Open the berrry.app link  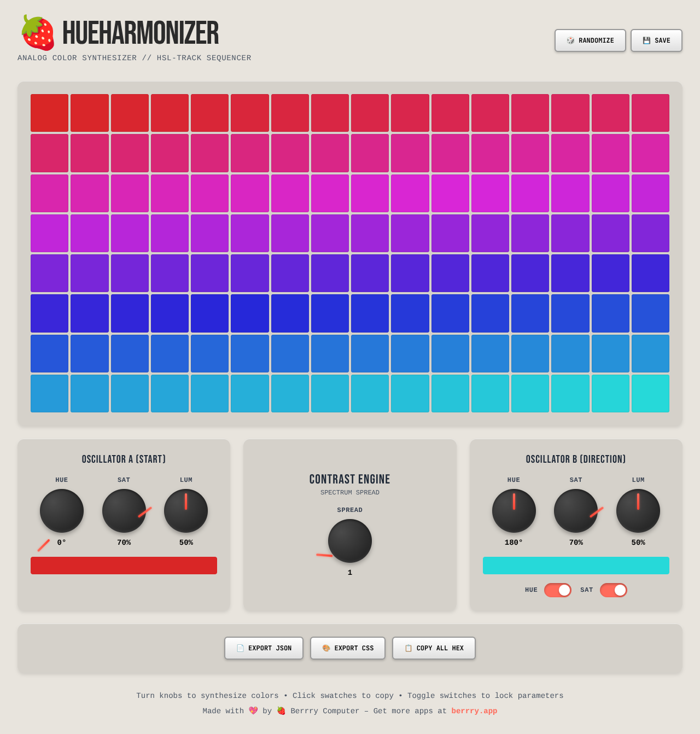coord(474,711)
